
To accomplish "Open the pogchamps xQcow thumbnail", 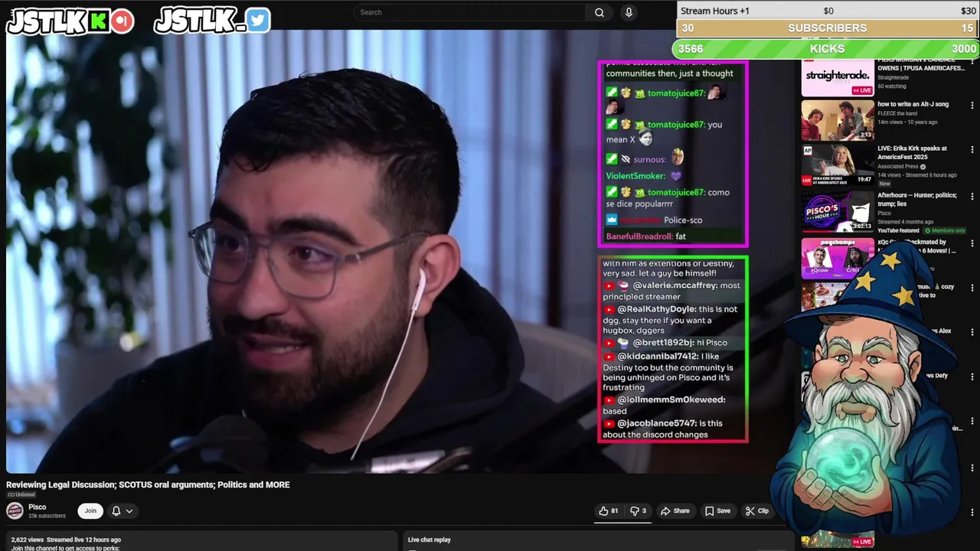I will [x=838, y=258].
